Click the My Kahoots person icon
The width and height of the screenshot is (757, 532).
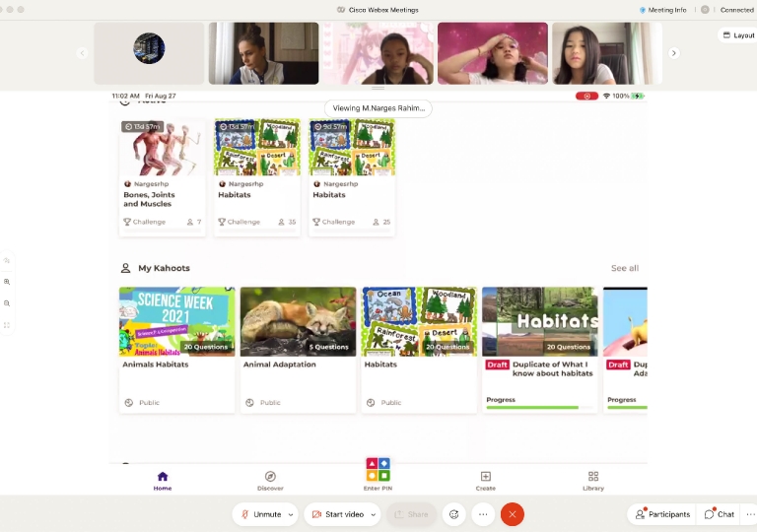125,268
